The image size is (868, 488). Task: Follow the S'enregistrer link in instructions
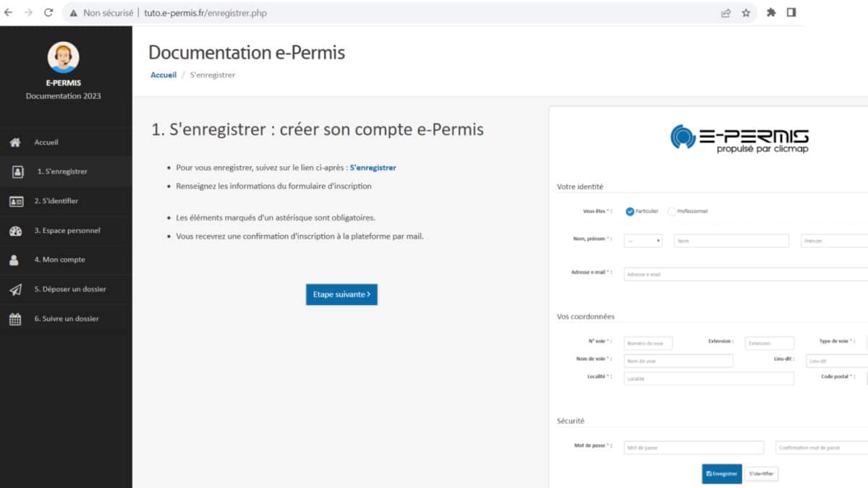click(x=373, y=168)
